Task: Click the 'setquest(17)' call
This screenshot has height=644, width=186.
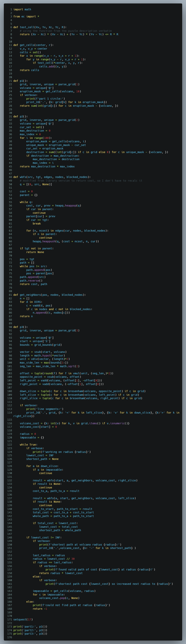Action: 23,619
